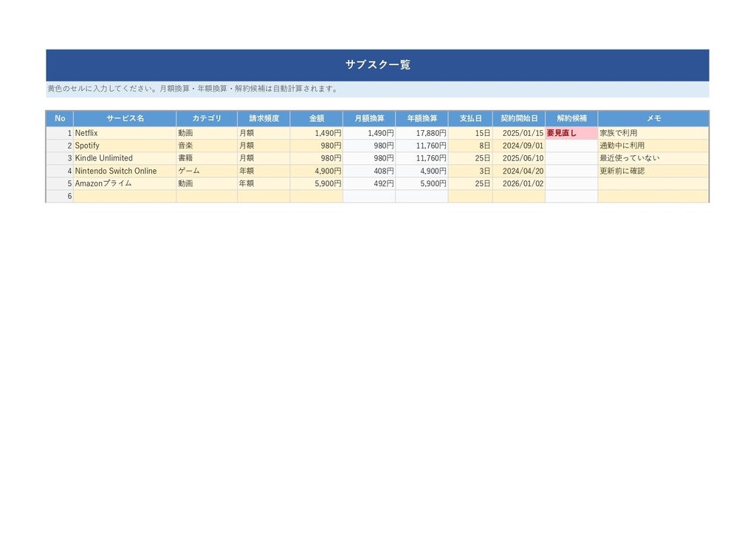Select the start date 2025/01/15
The height and width of the screenshot is (535, 756).
click(x=519, y=133)
